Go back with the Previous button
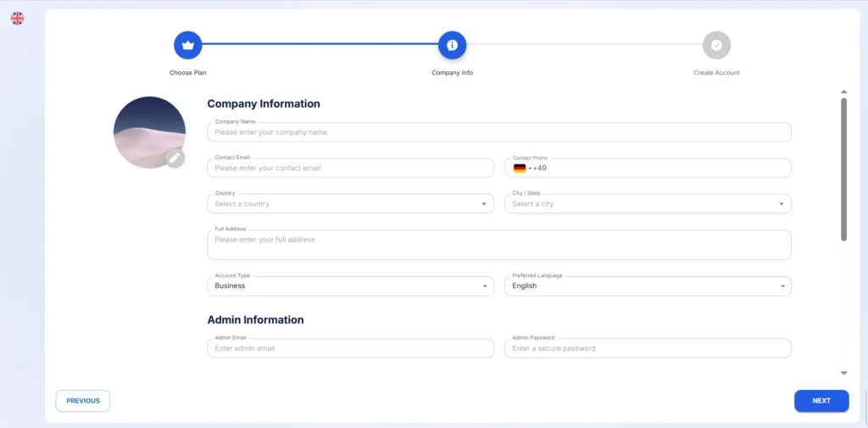The height and width of the screenshot is (428, 868). click(83, 401)
